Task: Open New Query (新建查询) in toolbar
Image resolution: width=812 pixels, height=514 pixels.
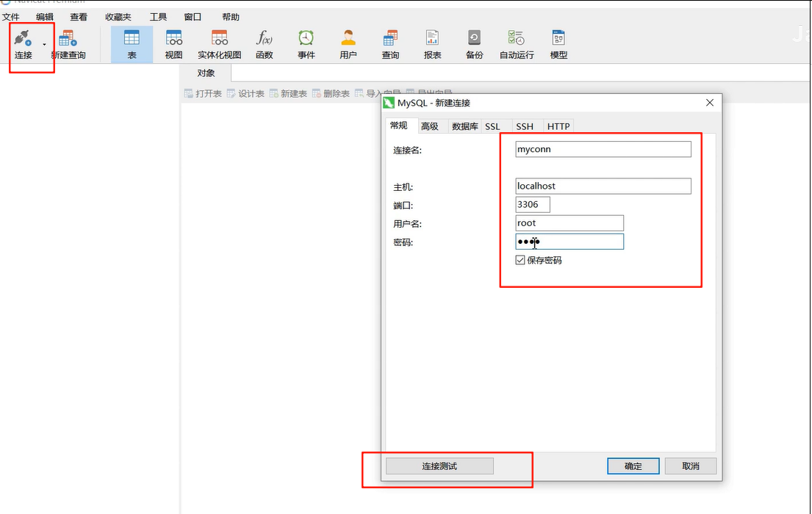Action: 68,45
